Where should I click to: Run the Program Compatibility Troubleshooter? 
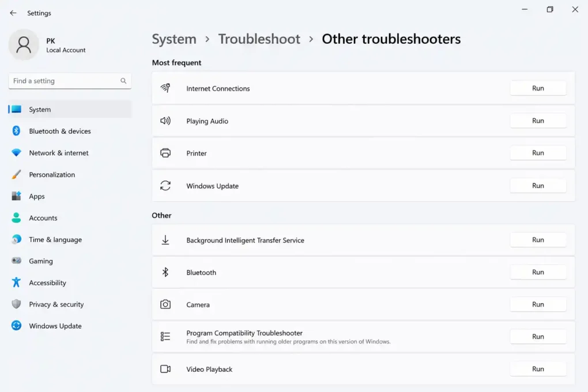pyautogui.click(x=538, y=337)
